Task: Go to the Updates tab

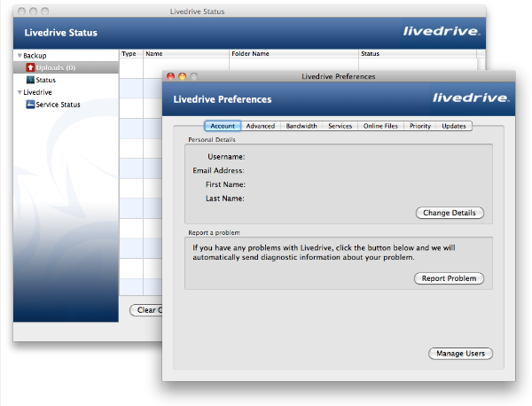Action: [x=454, y=126]
